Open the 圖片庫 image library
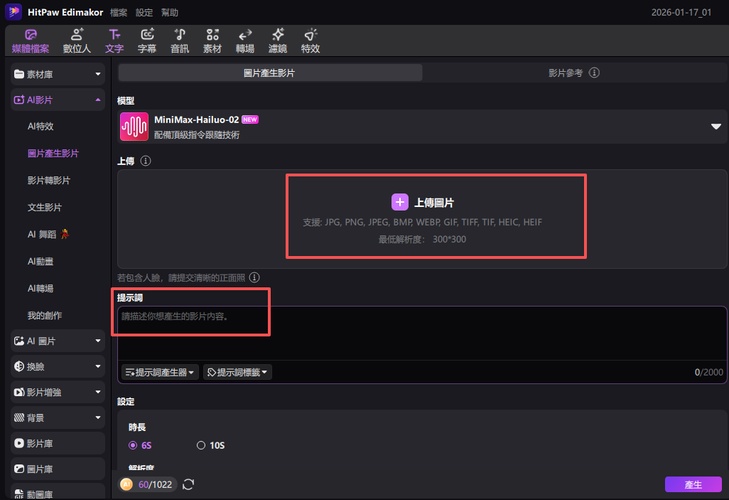Screen dimensions: 729x500 58,469
